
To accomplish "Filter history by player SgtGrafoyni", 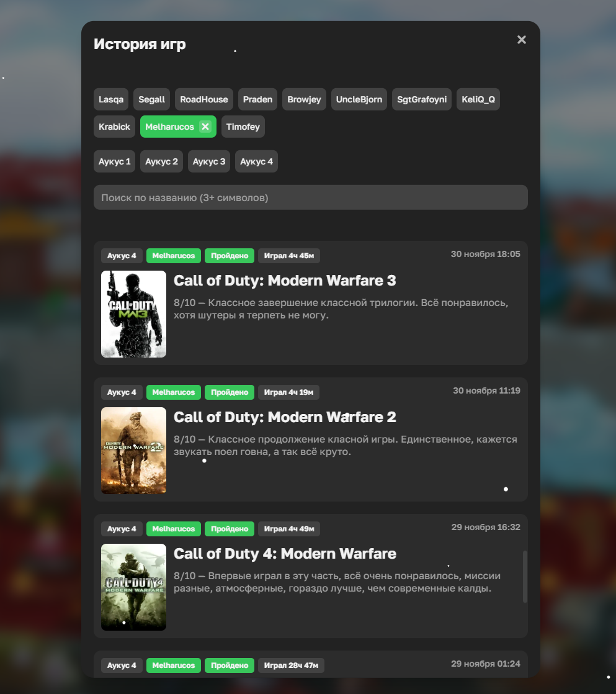I will tap(422, 99).
